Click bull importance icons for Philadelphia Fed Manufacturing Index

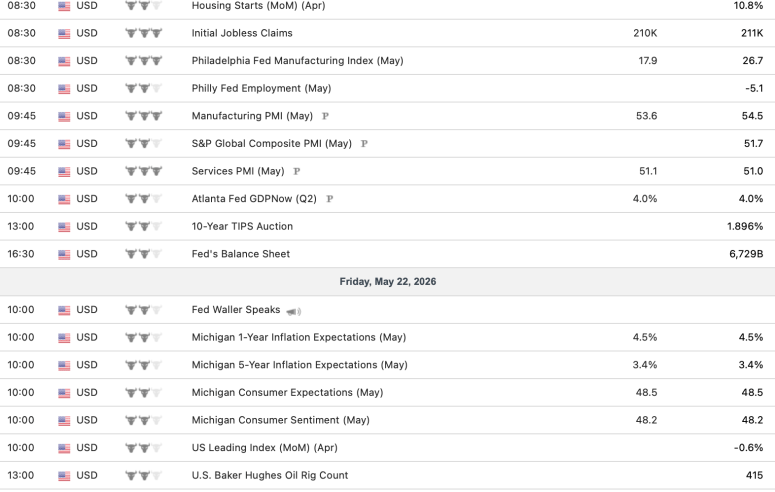pos(144,61)
